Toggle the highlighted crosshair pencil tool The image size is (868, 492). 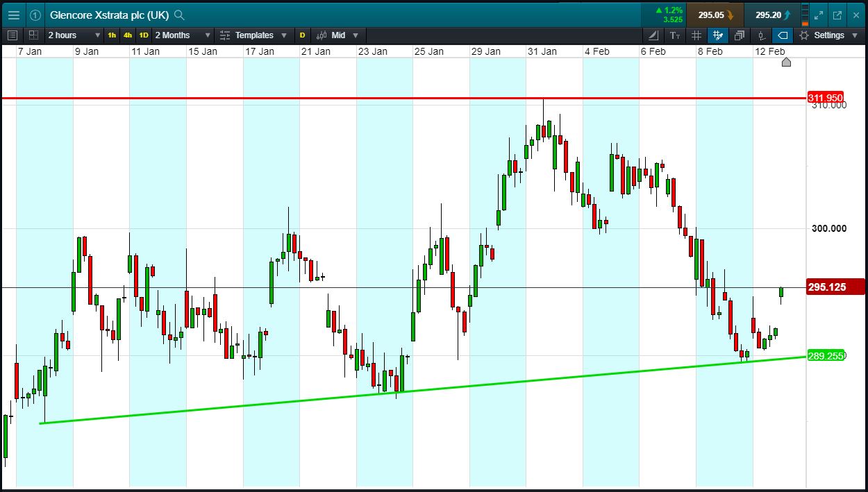[718, 35]
